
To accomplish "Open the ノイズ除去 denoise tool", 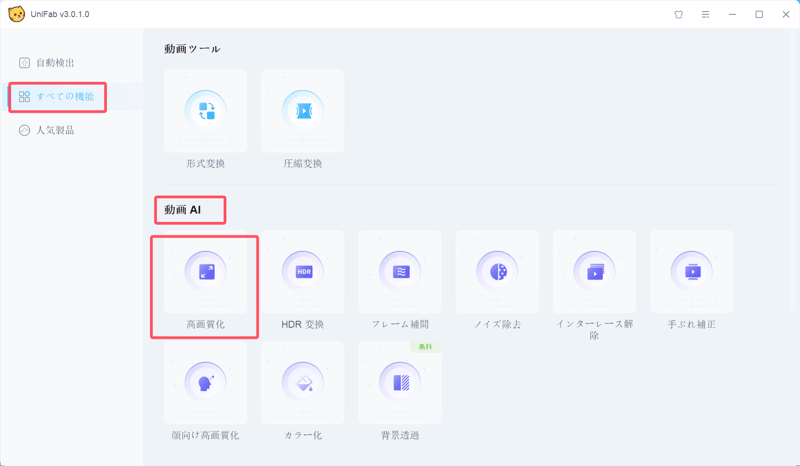I will tap(497, 272).
